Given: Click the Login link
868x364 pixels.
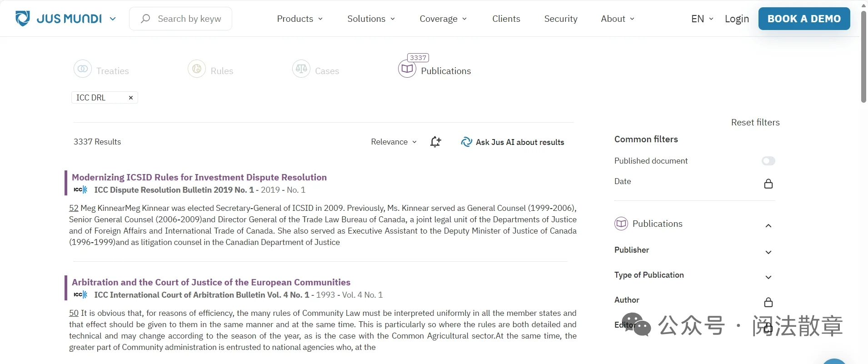Looking at the screenshot, I should click(x=737, y=19).
